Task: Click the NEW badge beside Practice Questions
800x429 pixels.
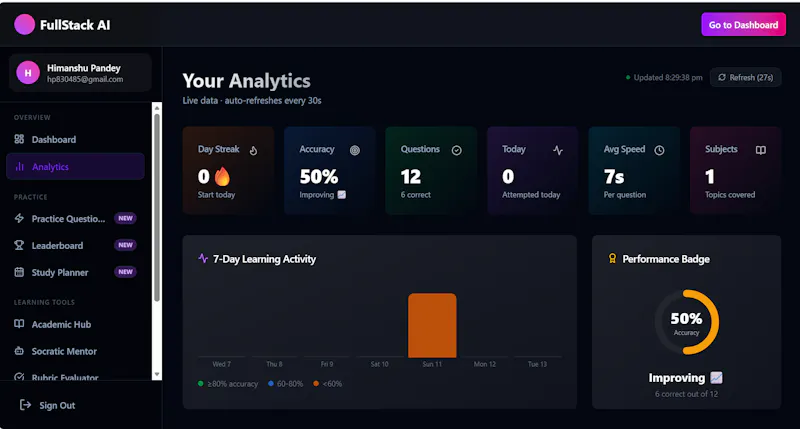Action: point(126,218)
